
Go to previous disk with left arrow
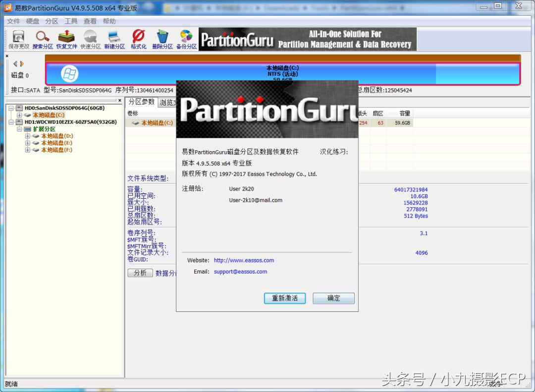(x=15, y=64)
